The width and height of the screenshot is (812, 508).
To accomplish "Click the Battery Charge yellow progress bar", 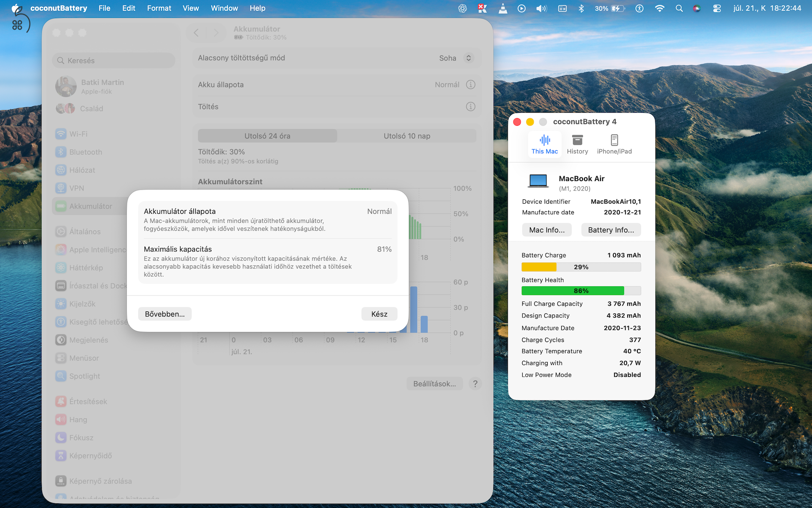I will point(581,267).
